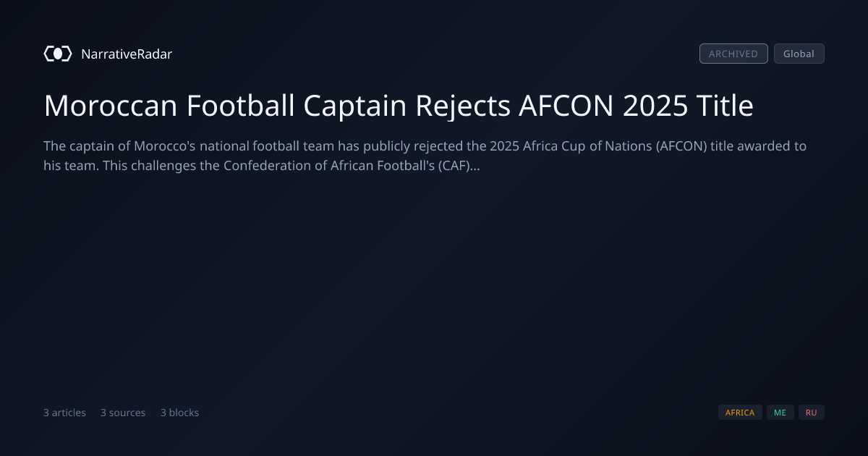The width and height of the screenshot is (868, 456).
Task: Select the orange AFRICA region tag
Action: pyautogui.click(x=740, y=413)
